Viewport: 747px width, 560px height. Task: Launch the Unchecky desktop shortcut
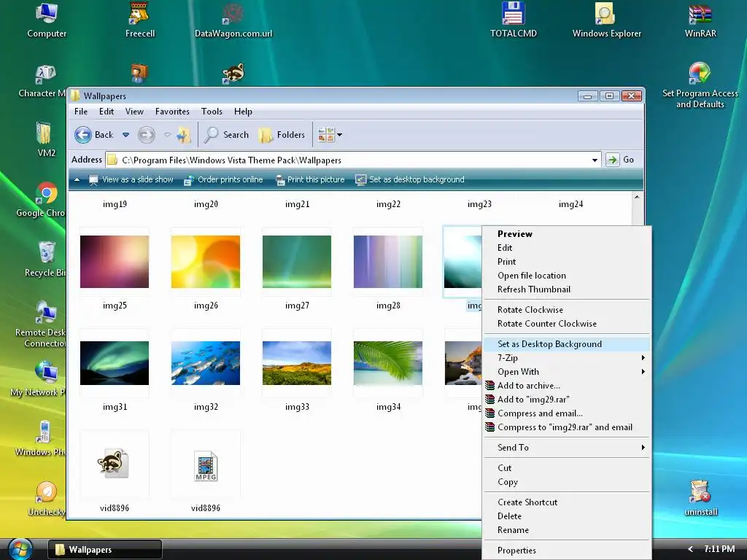pos(46,499)
